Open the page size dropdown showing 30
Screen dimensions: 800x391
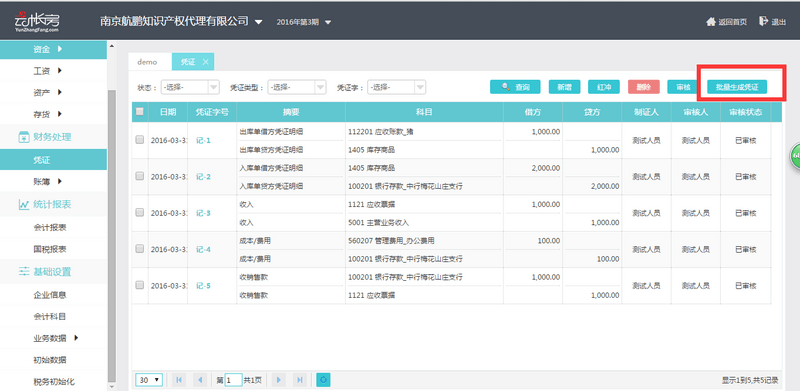tap(149, 380)
